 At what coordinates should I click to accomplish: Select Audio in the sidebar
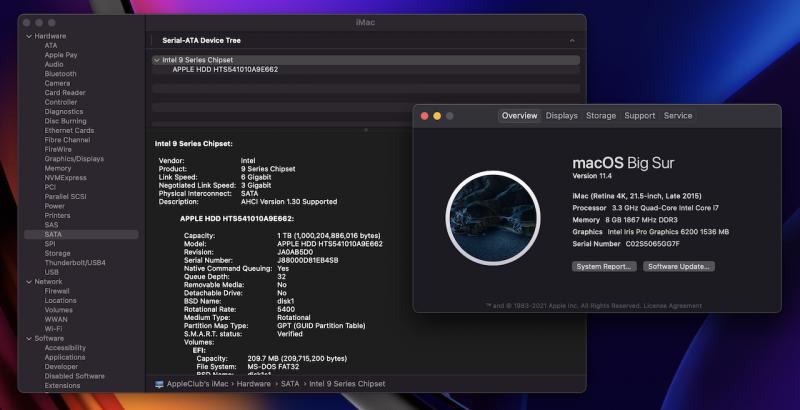coord(54,64)
